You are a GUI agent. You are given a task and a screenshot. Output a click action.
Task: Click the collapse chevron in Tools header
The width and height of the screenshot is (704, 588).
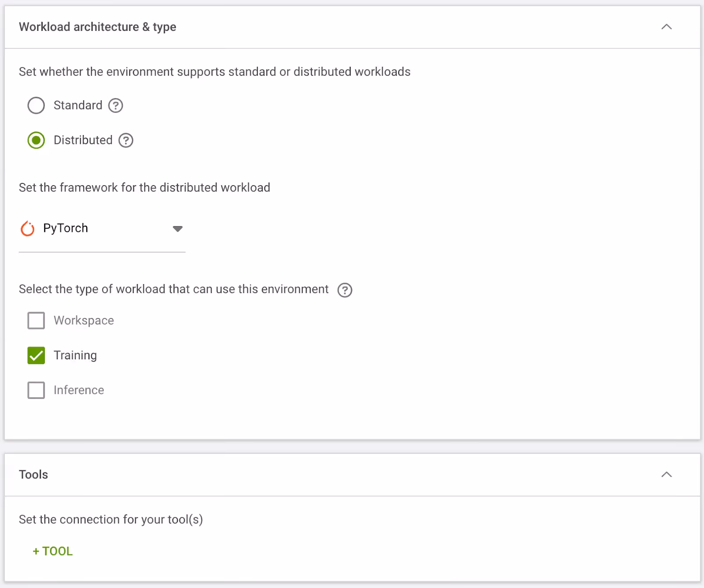(667, 475)
